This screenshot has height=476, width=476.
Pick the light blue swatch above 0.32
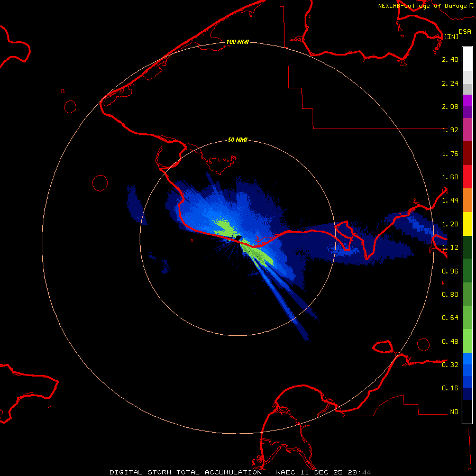467,359
